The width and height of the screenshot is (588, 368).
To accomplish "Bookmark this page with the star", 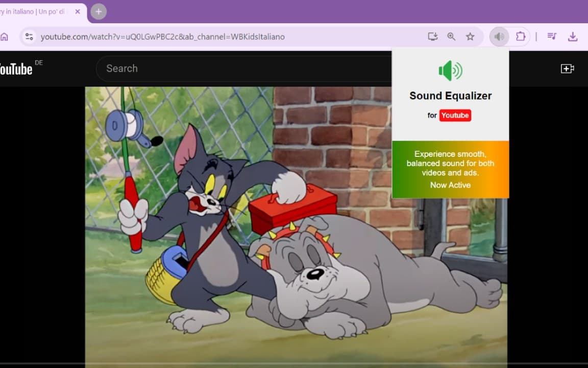I will 470,36.
